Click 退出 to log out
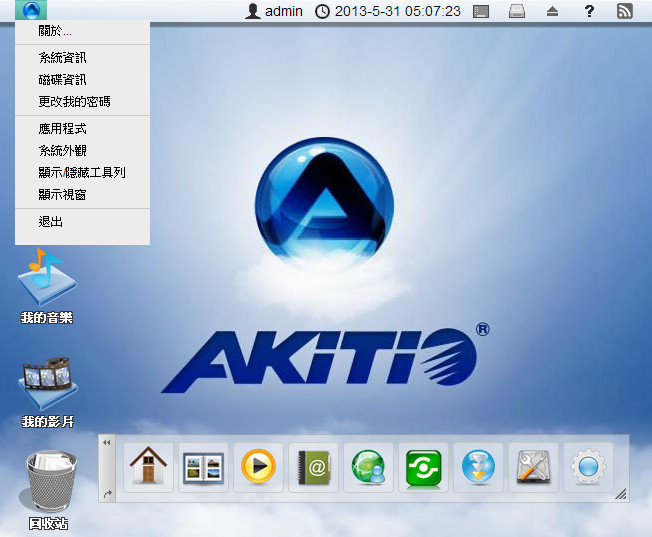652x537 pixels. click(51, 222)
